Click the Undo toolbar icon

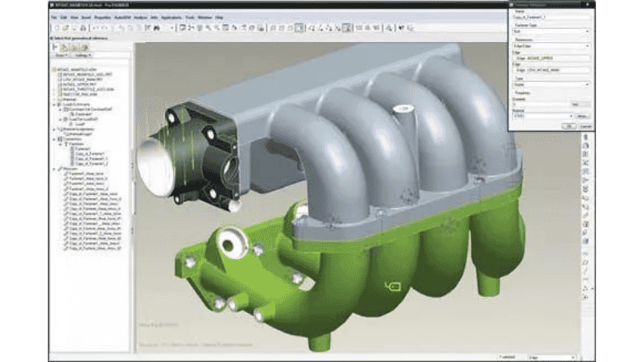coord(95,28)
